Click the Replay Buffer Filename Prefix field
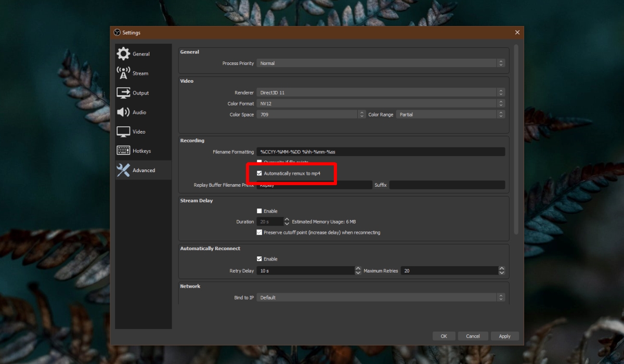This screenshot has height=364, width=624. pos(314,185)
